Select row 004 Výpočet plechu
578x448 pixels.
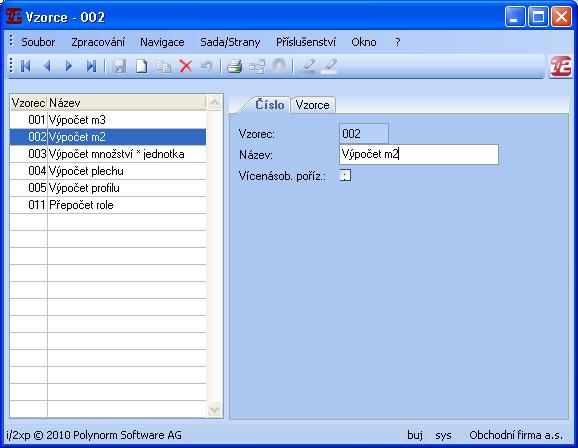(108, 171)
